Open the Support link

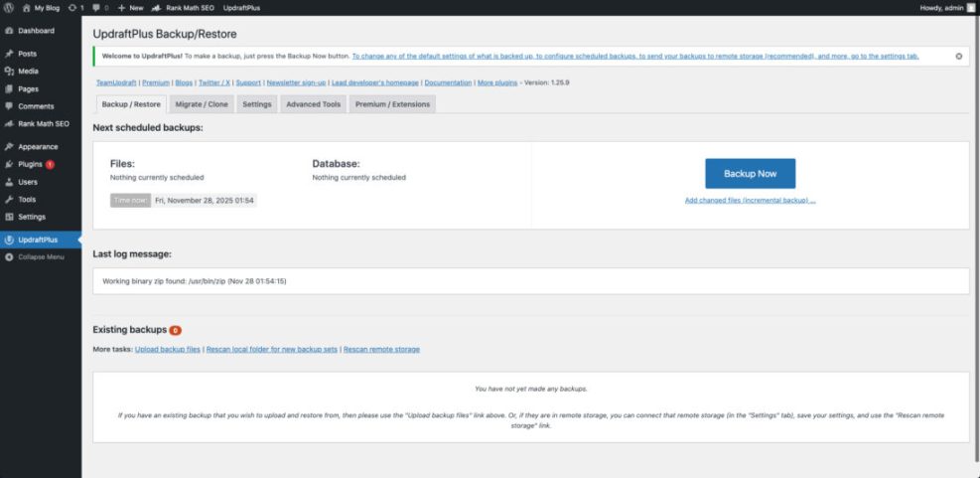pyautogui.click(x=248, y=82)
